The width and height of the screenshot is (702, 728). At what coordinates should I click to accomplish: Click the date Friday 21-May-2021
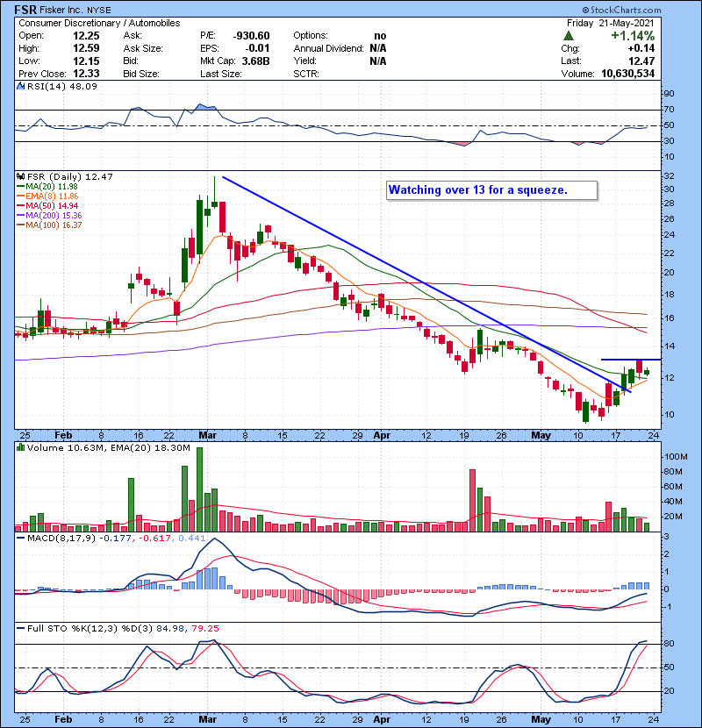click(611, 23)
